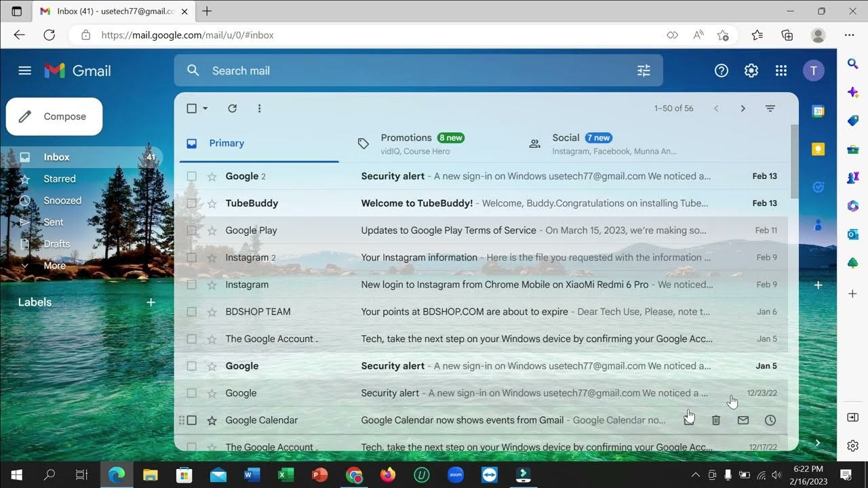Snooze the Google Calendar email
Image resolution: width=868 pixels, height=488 pixels.
pyautogui.click(x=770, y=420)
